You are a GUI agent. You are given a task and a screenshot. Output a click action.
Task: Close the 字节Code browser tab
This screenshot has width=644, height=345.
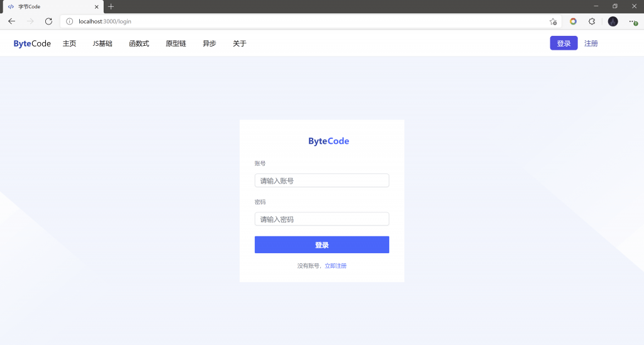(96, 7)
